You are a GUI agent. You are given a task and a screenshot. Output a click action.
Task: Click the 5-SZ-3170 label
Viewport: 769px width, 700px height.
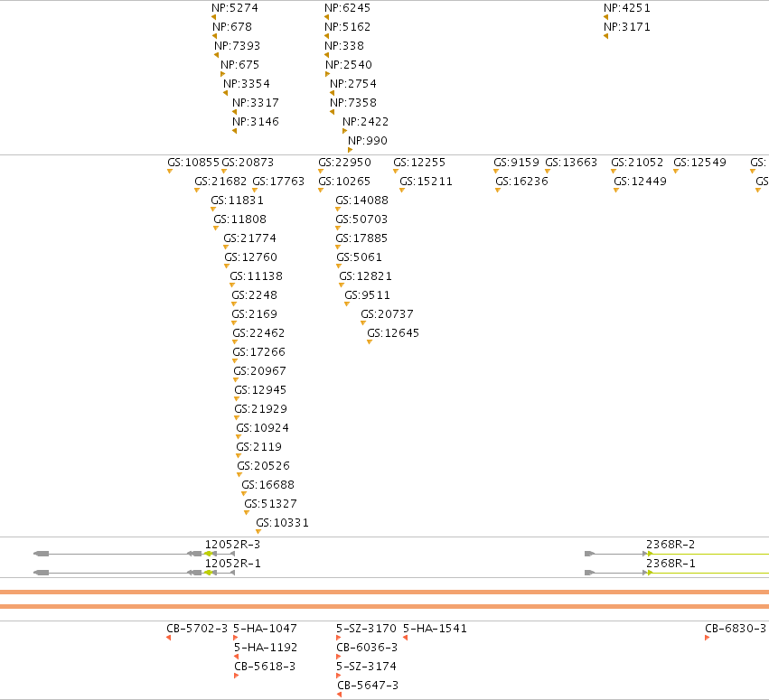(x=366, y=629)
